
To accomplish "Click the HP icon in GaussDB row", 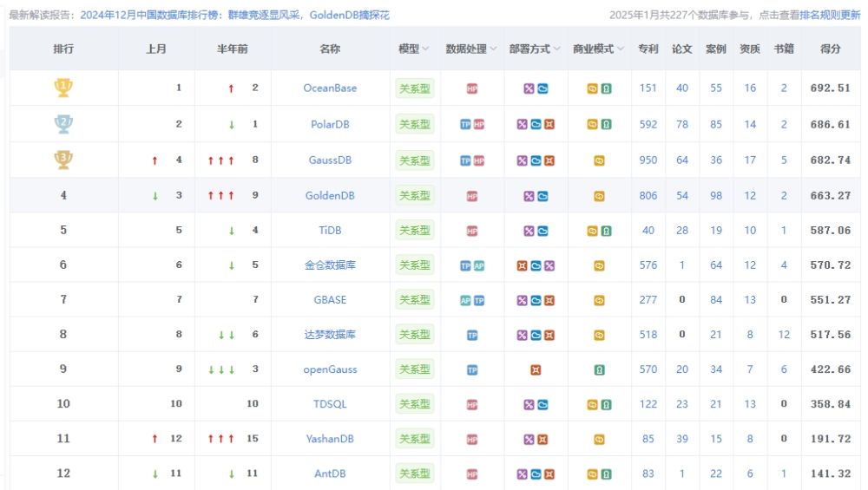I will [479, 160].
